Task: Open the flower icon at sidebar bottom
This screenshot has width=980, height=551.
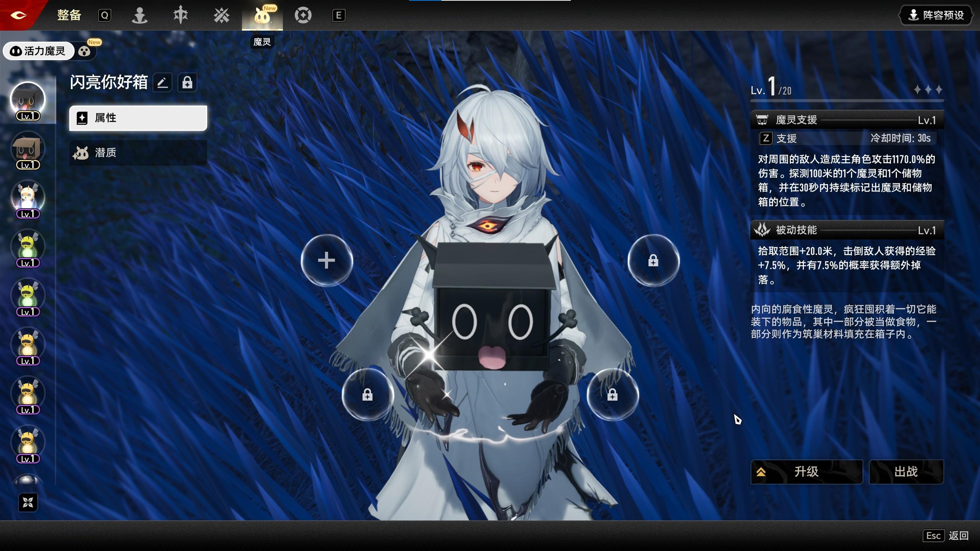Action: (28, 502)
